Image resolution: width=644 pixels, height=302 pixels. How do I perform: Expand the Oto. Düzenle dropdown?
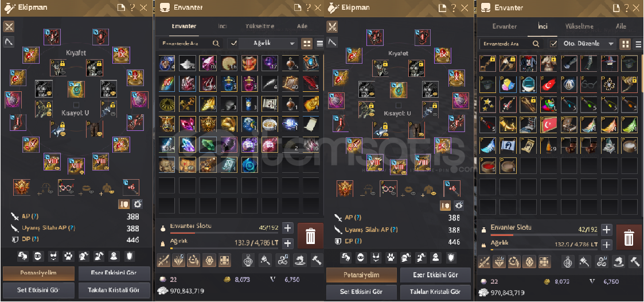click(x=587, y=44)
